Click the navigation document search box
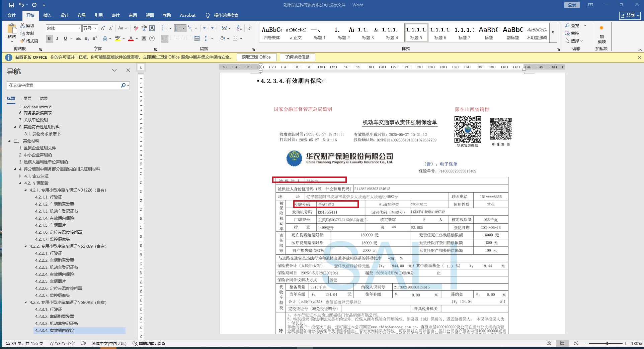The height and width of the screenshot is (349, 644). click(64, 85)
